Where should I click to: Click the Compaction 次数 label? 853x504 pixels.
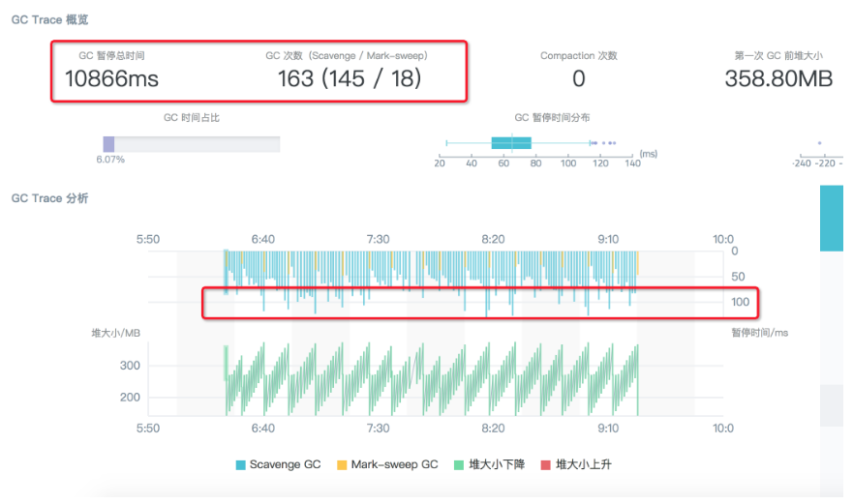[x=579, y=55]
